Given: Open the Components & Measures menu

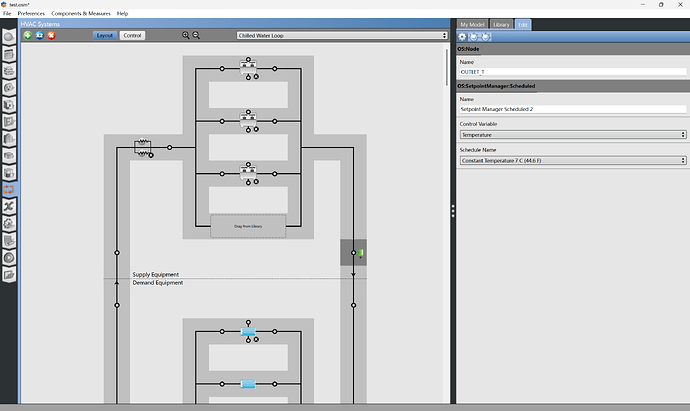Looking at the screenshot, I should tap(81, 14).
